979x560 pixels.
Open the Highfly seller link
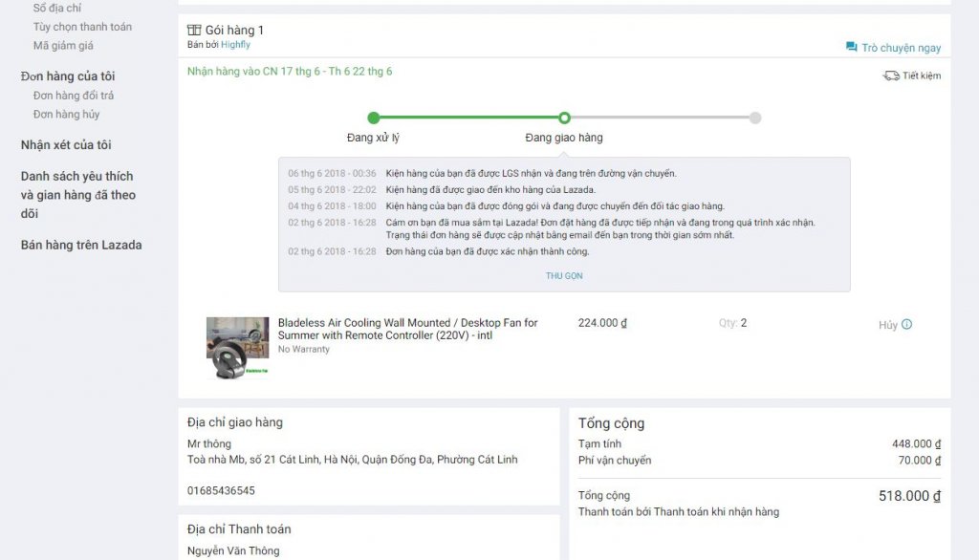(x=235, y=44)
